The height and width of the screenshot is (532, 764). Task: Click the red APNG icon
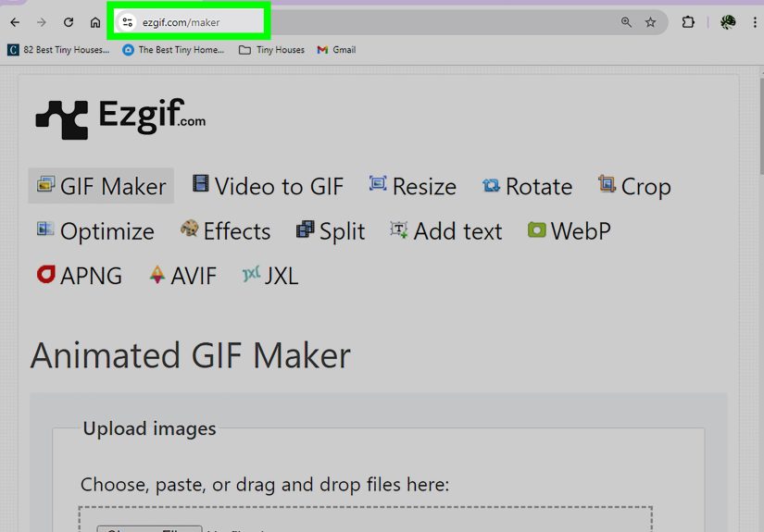[45, 274]
